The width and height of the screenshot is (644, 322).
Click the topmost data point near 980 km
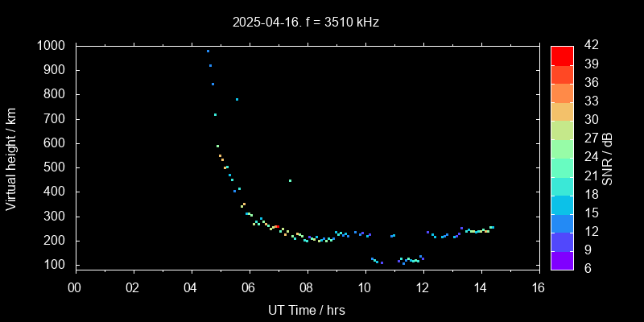pyautogui.click(x=208, y=51)
